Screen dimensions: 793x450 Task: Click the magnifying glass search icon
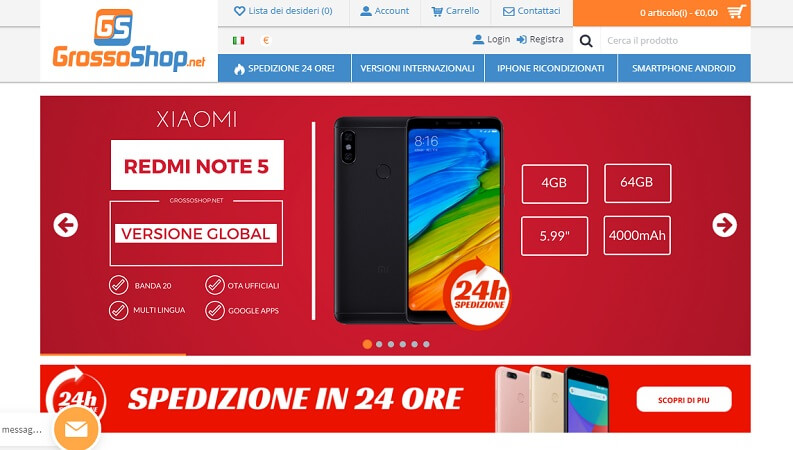(x=586, y=41)
